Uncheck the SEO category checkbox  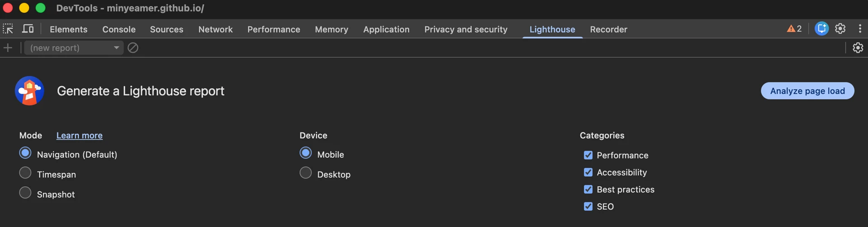point(588,206)
